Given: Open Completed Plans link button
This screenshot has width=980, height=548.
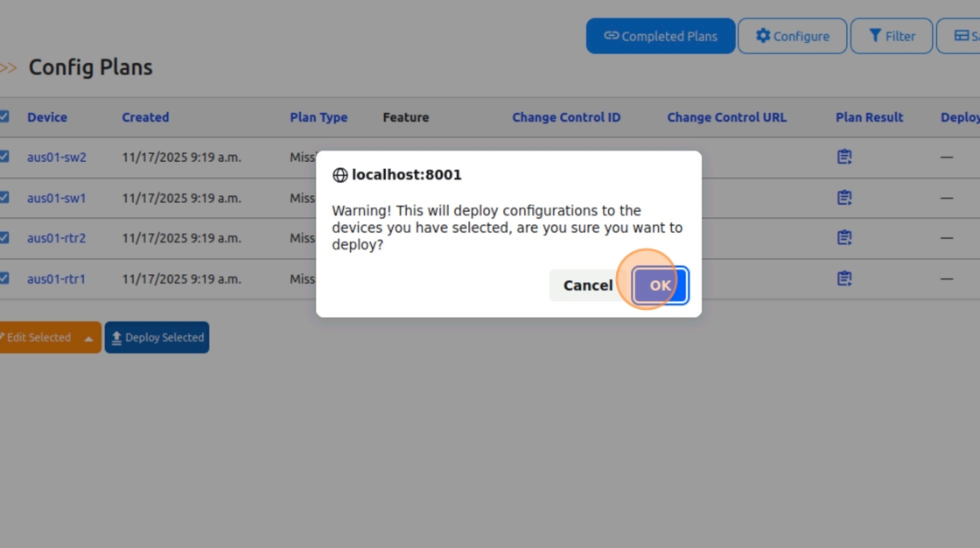Looking at the screenshot, I should [x=661, y=36].
